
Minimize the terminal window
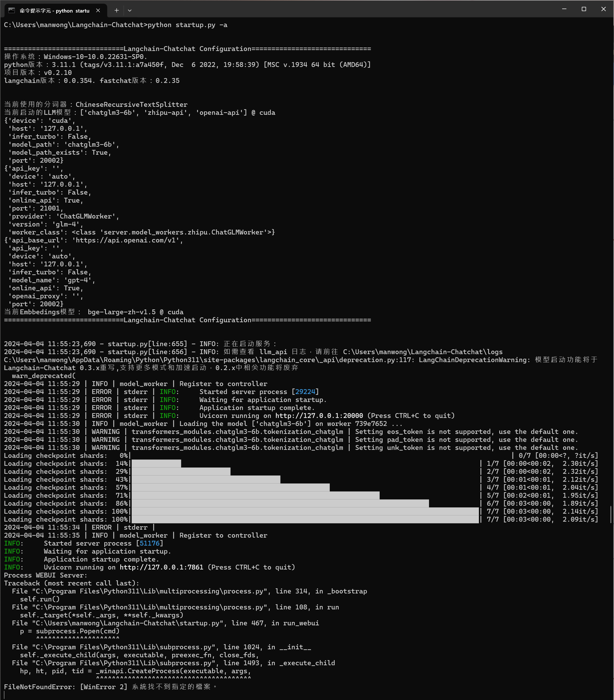(564, 9)
